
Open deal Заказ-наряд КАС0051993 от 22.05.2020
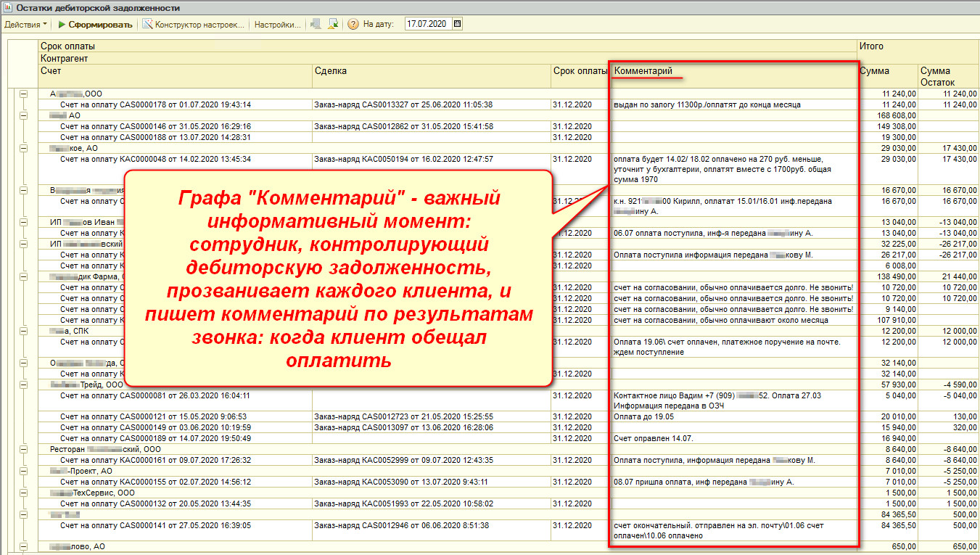coord(403,503)
